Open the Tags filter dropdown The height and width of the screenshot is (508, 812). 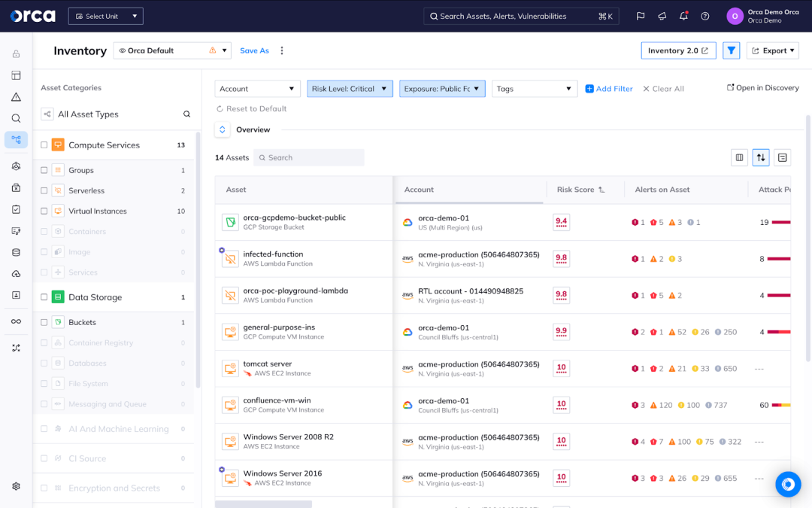(534, 89)
